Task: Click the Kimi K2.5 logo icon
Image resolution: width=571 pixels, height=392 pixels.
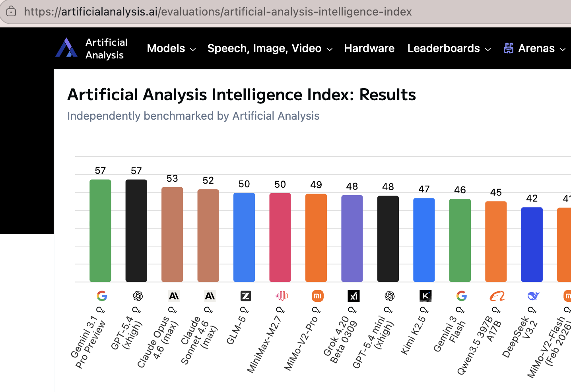Action: [x=425, y=296]
